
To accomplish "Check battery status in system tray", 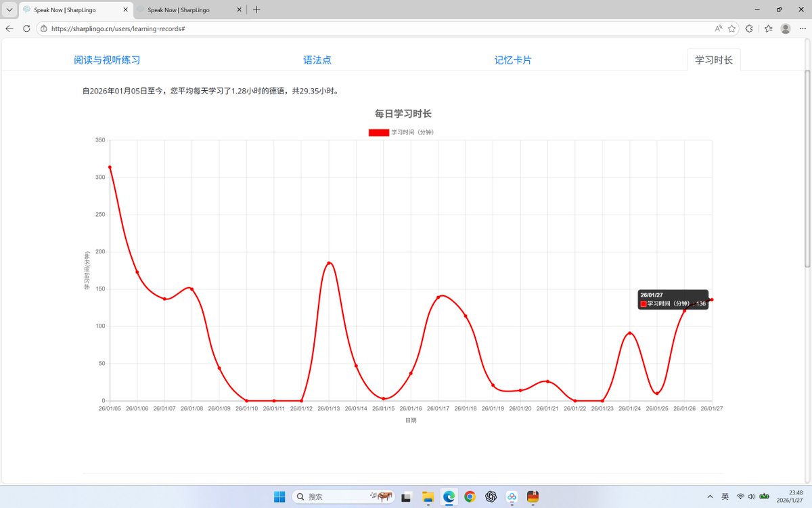I will (x=764, y=496).
